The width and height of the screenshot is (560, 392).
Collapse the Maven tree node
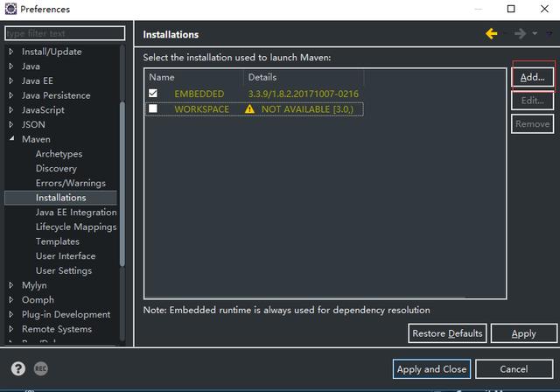(x=11, y=138)
